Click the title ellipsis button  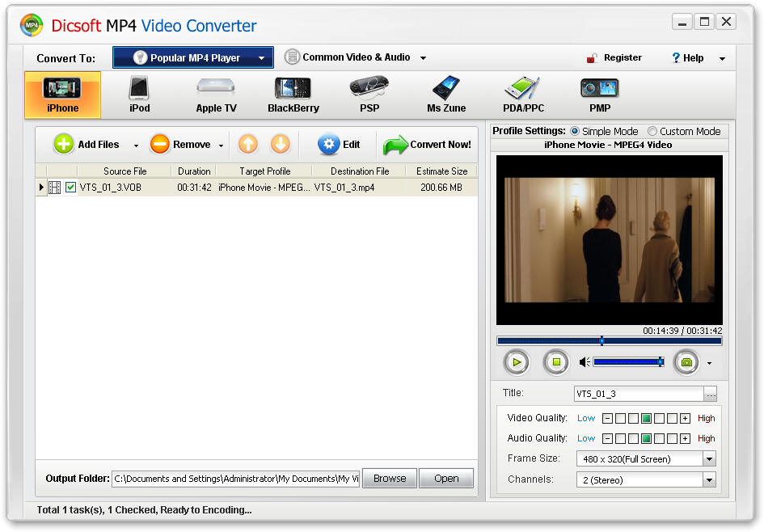pyautogui.click(x=711, y=394)
